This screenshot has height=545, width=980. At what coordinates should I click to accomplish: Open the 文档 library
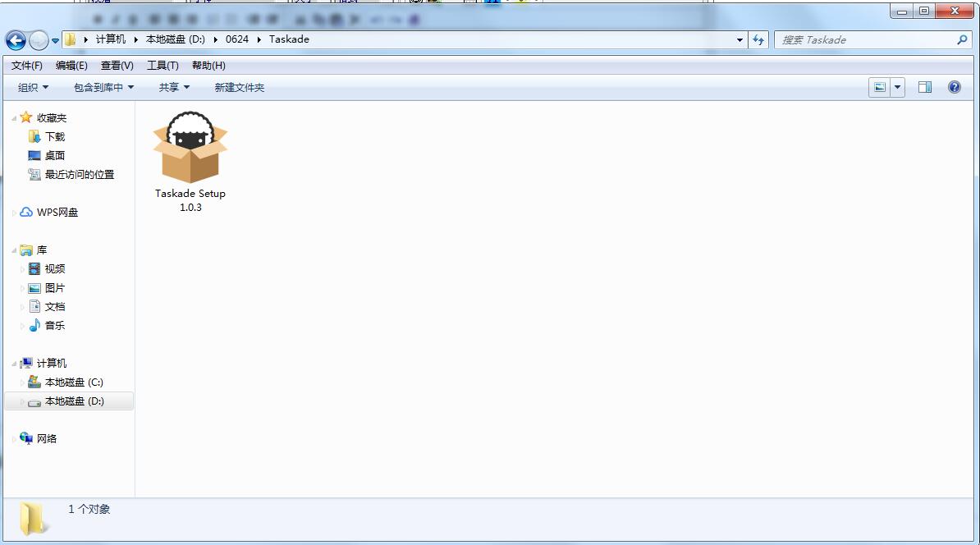click(x=55, y=307)
